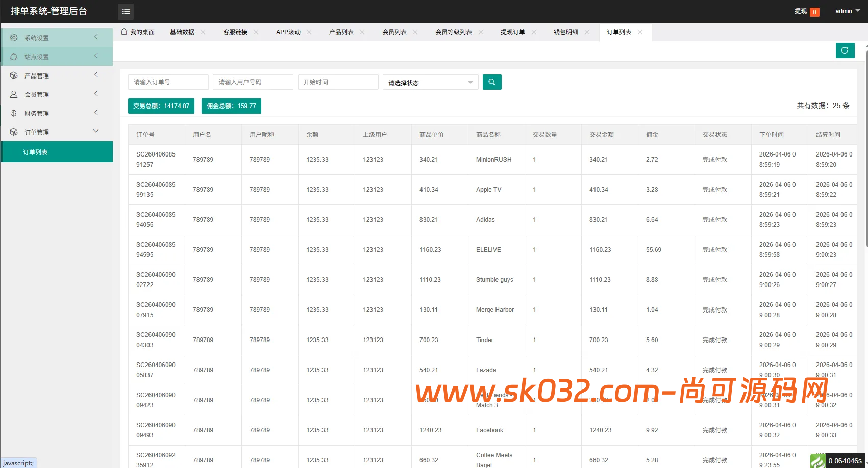Close the 基础数据 tab

[203, 32]
